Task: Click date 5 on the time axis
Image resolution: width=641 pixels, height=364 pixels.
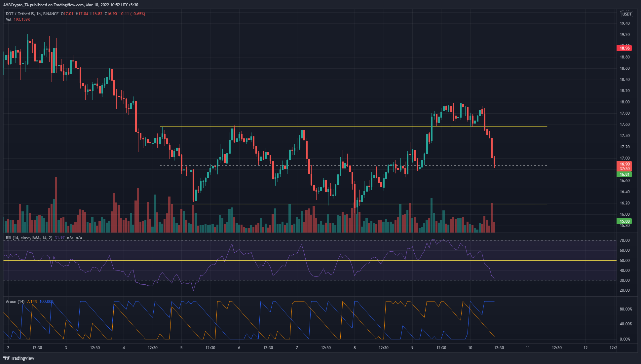Action: pos(181,347)
